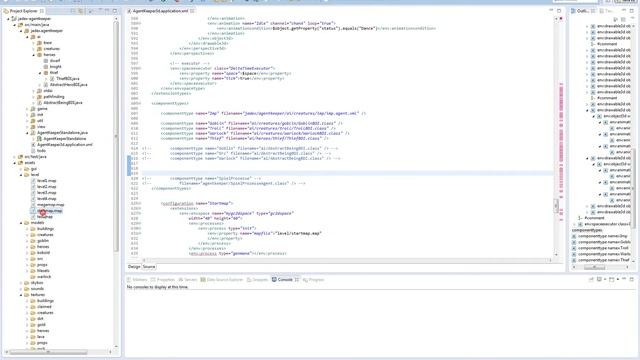Expand the game package
640x360 pixels.
tap(28, 109)
